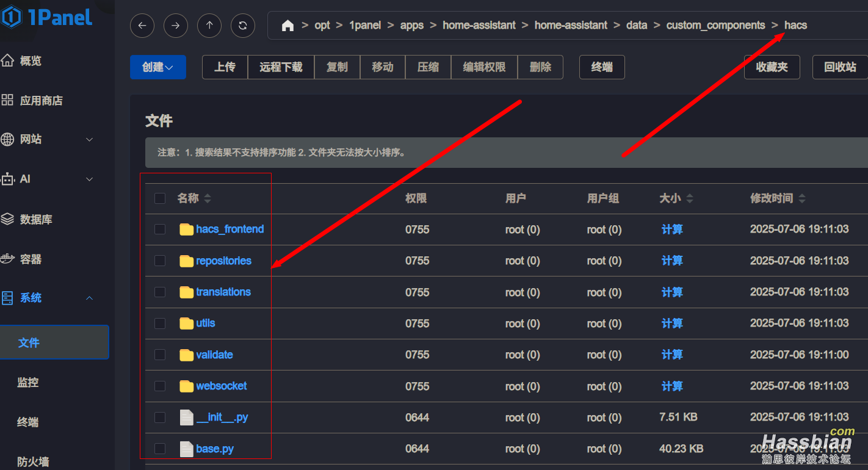Expand the AI sidebar submenu chevron

(90, 179)
